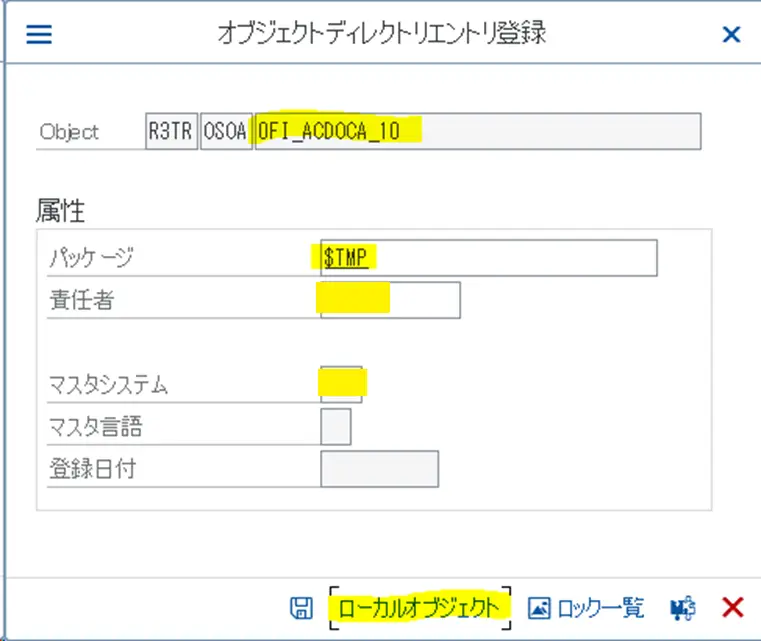This screenshot has width=761, height=641.
Task: Click the picture icon beside ロック一覧
Action: click(539, 608)
